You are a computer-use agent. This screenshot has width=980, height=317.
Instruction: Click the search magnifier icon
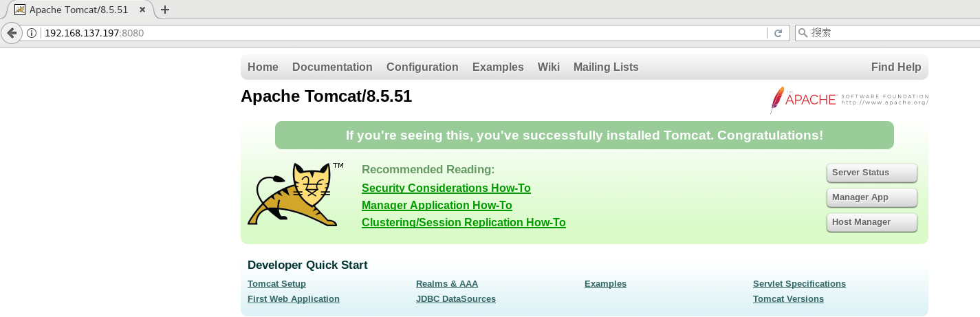coord(803,33)
